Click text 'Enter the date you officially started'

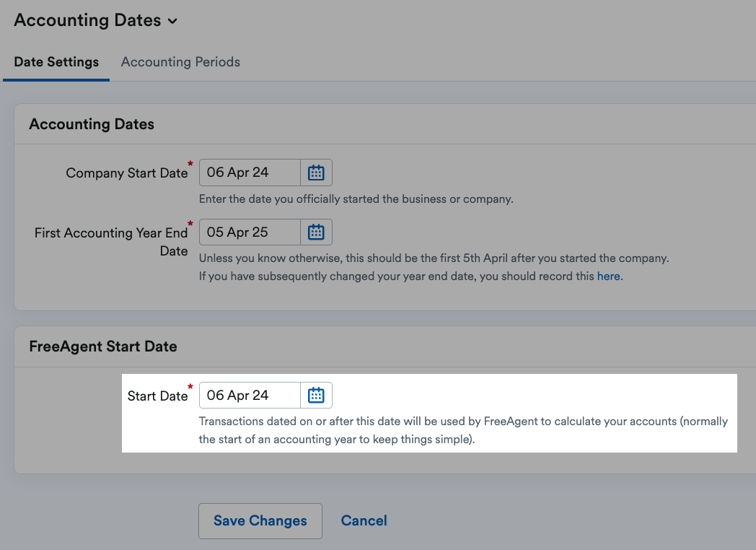point(356,198)
